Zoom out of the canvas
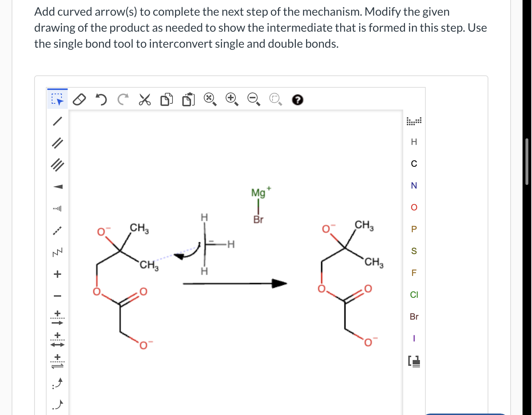 (x=253, y=99)
